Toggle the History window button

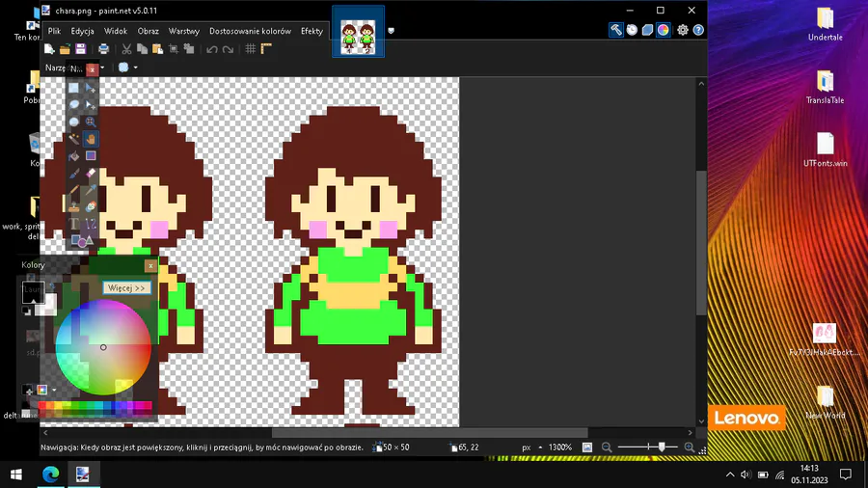click(x=632, y=30)
